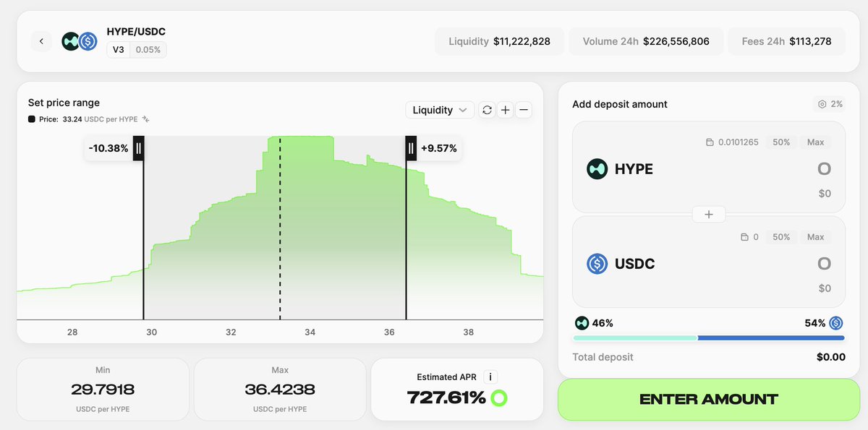Click the HYPE/USDC token pair logo
This screenshot has height=430, width=868.
coord(80,41)
